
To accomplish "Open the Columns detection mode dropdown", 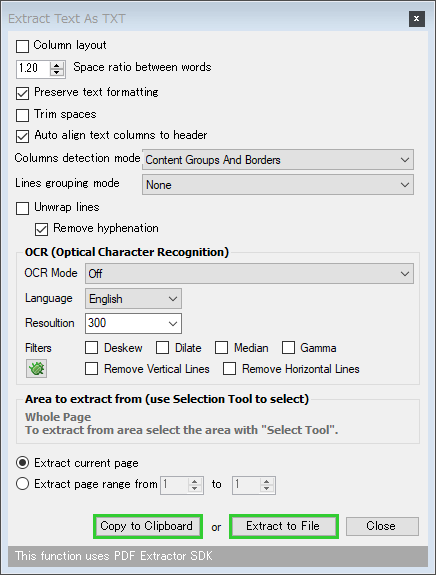I will tap(278, 160).
